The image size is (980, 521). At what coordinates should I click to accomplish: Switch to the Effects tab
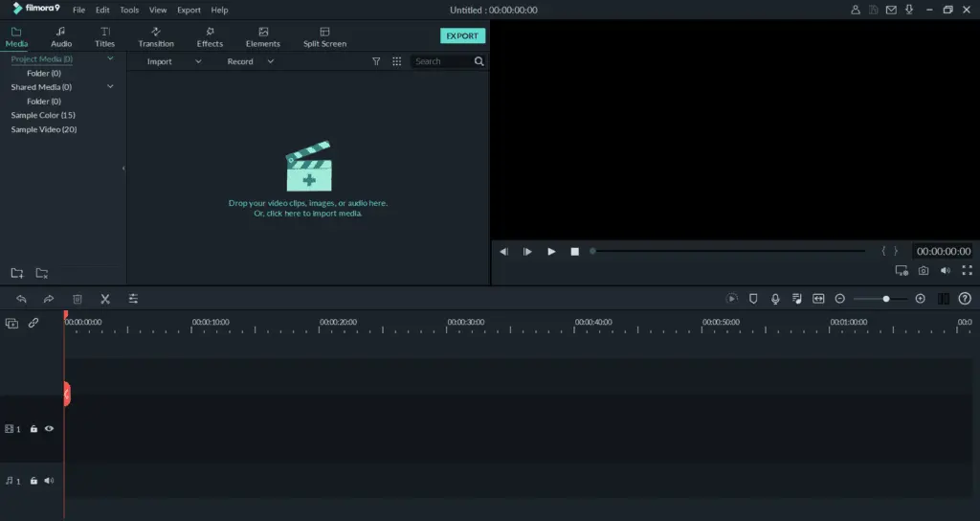tap(210, 37)
